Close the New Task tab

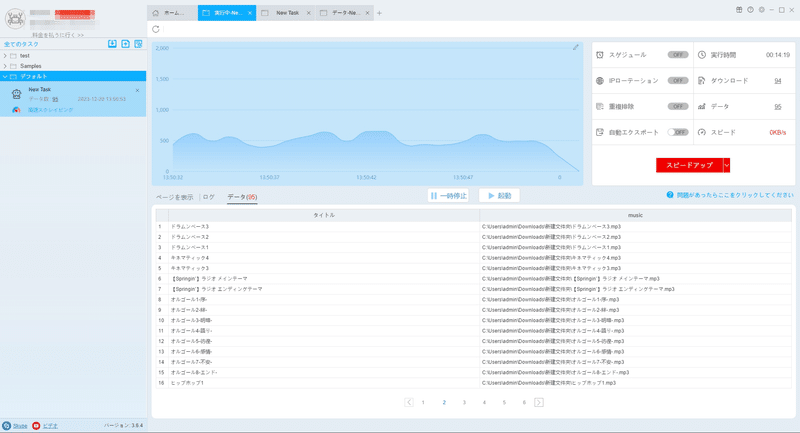tap(308, 13)
